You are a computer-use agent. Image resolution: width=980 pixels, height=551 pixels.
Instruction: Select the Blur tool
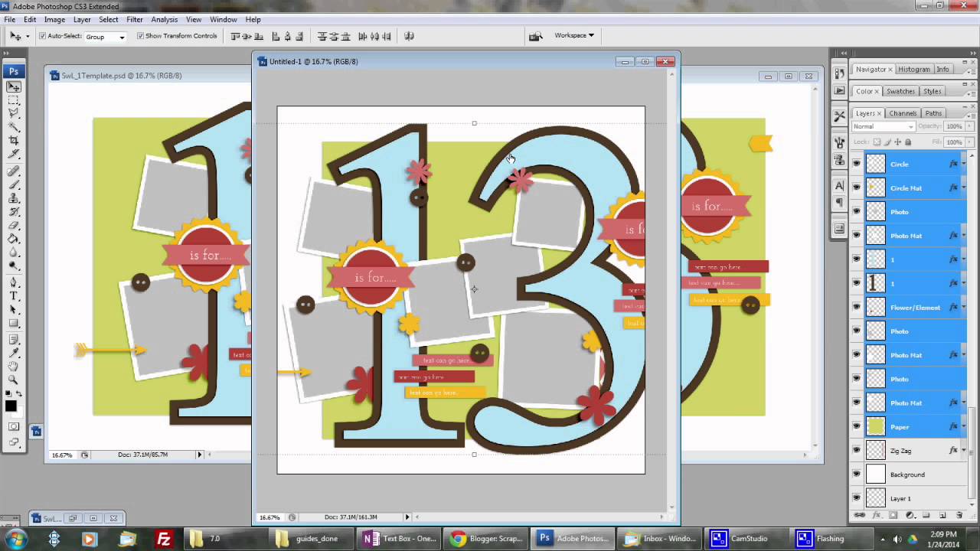tap(14, 253)
